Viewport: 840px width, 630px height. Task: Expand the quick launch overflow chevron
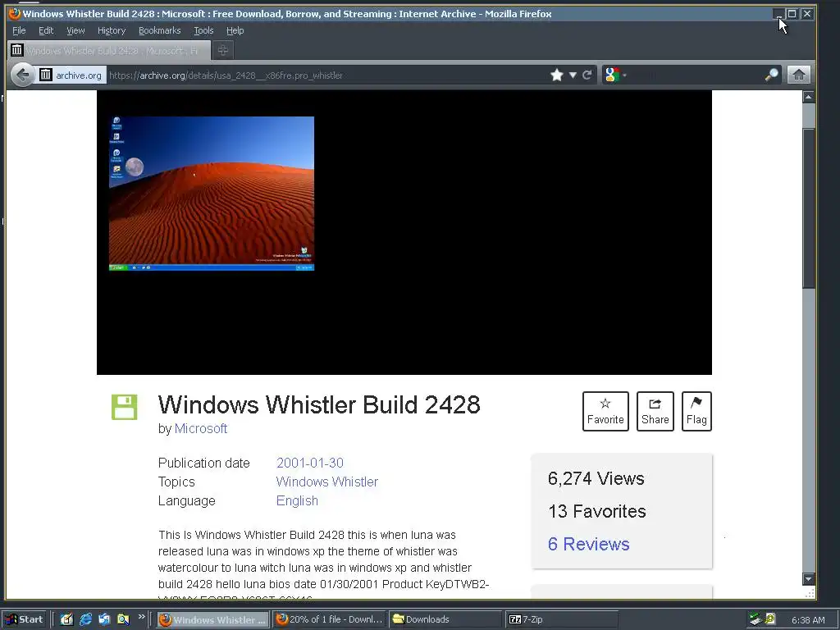(141, 617)
